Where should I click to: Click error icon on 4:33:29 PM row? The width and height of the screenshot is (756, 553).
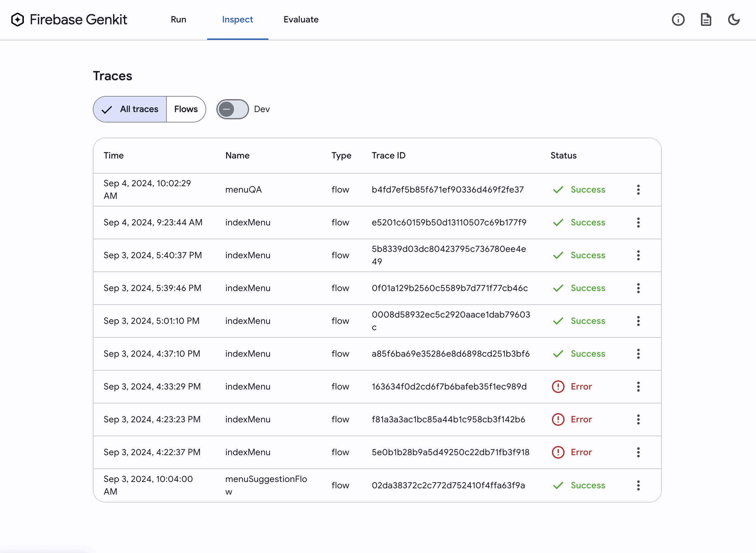(558, 386)
